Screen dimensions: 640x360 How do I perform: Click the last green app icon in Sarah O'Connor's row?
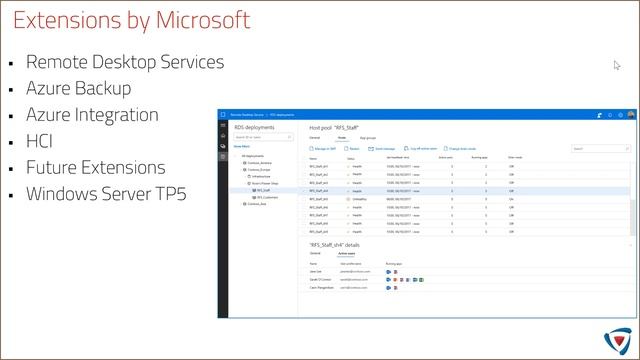[421, 280]
